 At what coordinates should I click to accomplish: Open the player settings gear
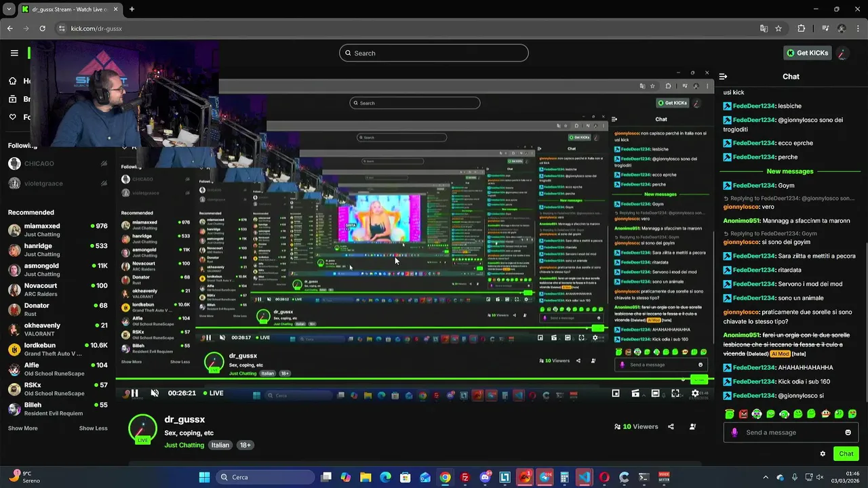coord(695,393)
